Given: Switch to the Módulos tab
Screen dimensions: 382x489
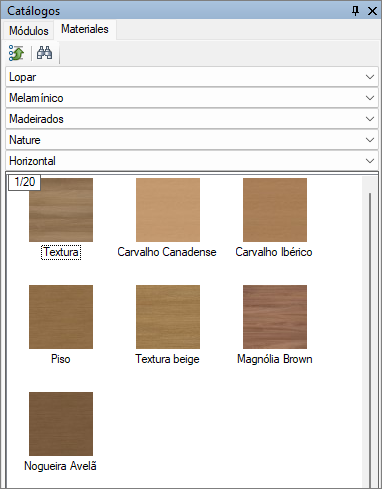Looking at the screenshot, I should [x=29, y=31].
